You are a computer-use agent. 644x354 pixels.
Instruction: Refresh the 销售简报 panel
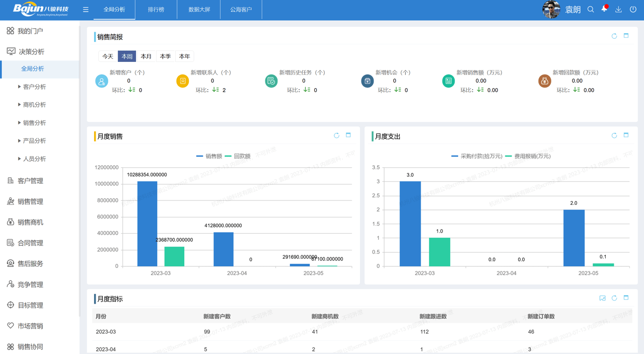pos(614,36)
